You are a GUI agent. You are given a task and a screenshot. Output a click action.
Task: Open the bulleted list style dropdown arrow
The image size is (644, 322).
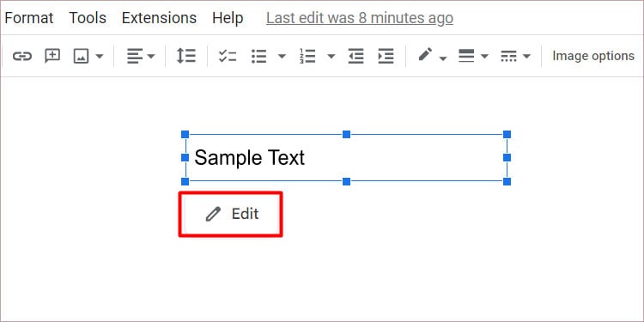pyautogui.click(x=282, y=57)
